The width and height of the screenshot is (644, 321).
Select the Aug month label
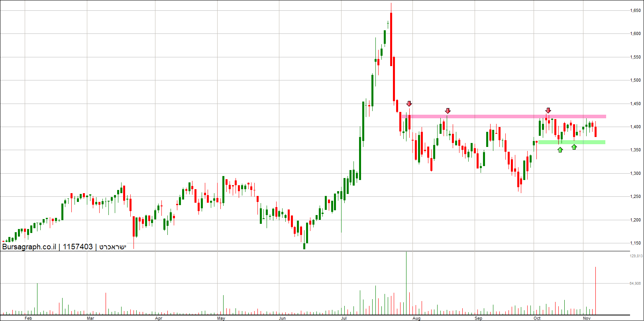click(416, 318)
